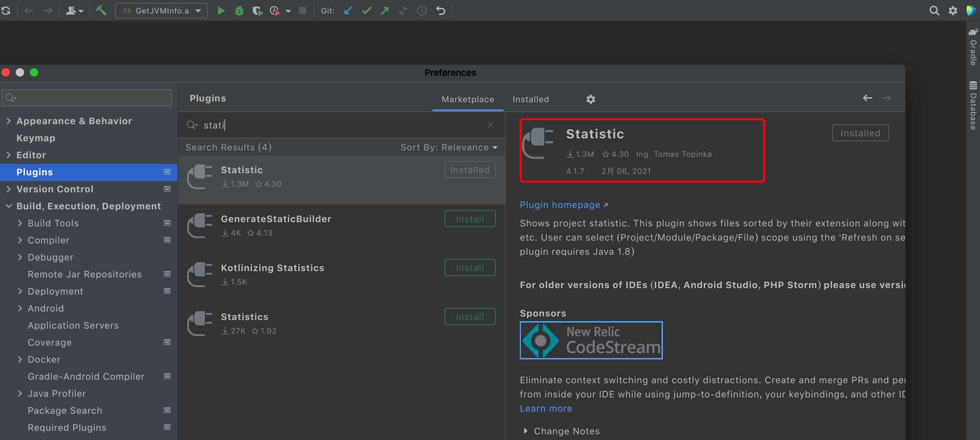Open the Sort By Relevance dropdown
The height and width of the screenshot is (440, 980).
pyautogui.click(x=449, y=147)
